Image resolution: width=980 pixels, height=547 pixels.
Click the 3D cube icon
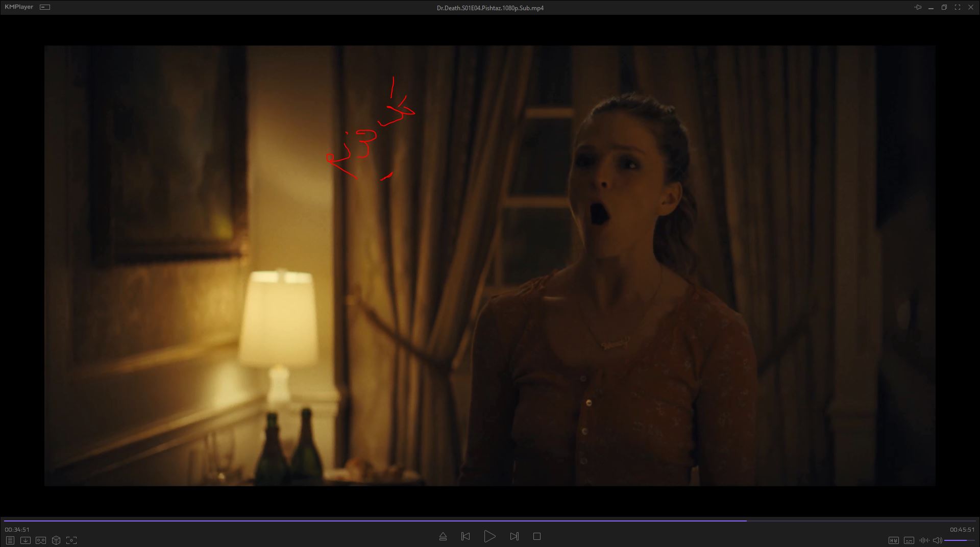[x=56, y=540]
